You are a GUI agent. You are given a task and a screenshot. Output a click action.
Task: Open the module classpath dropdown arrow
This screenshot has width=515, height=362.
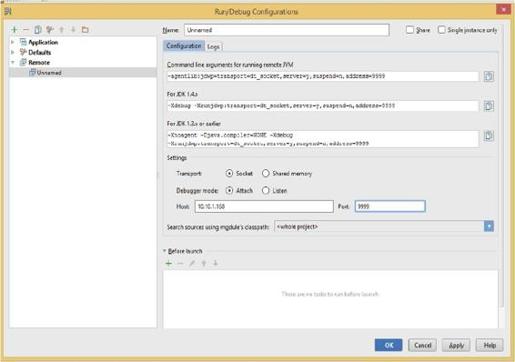[x=489, y=226]
